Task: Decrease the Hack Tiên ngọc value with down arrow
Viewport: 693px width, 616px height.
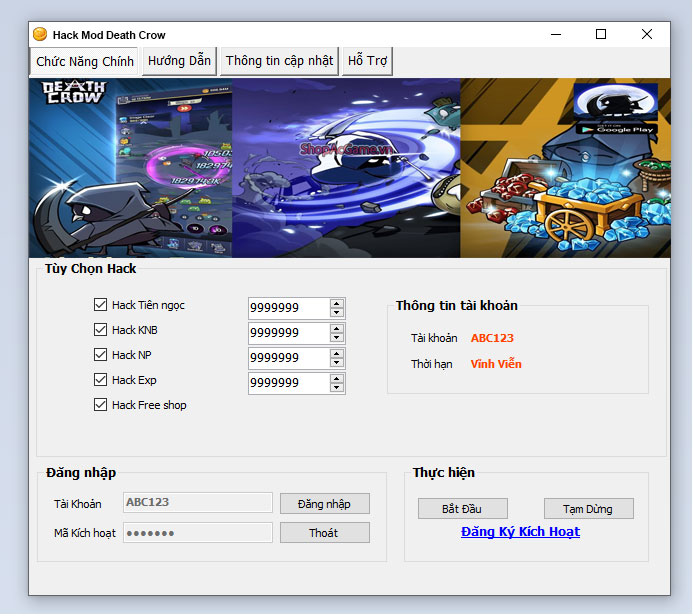Action: [x=337, y=313]
